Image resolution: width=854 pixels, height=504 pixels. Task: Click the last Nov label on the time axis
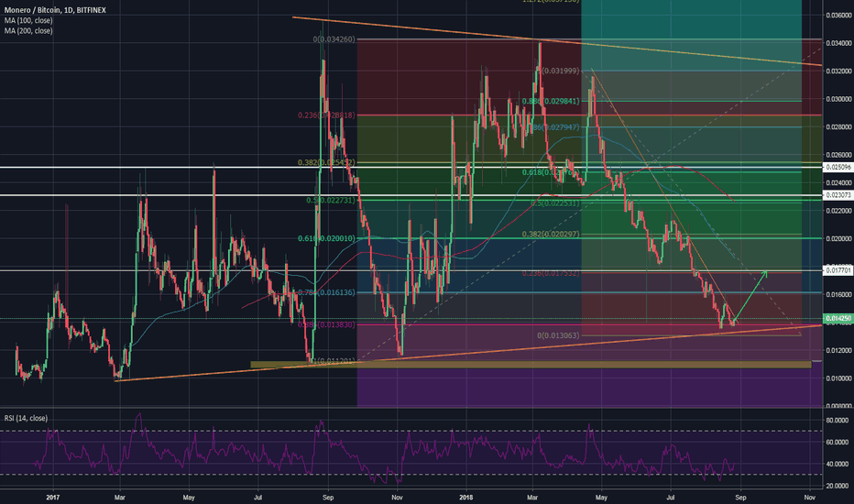point(809,498)
